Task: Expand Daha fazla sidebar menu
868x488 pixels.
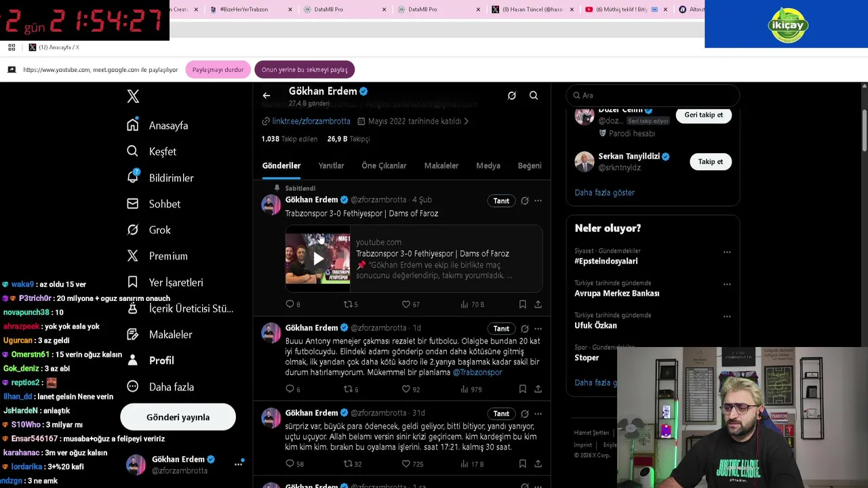Action: [x=161, y=386]
